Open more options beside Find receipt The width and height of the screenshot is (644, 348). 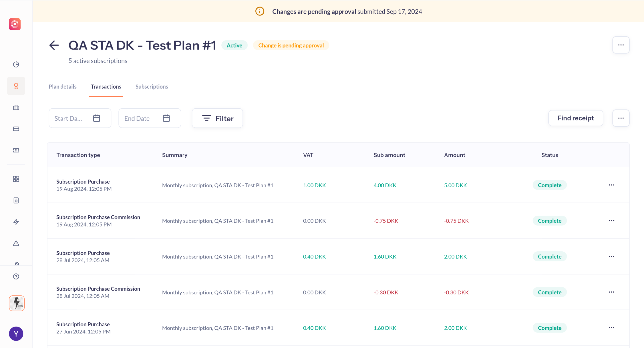[621, 118]
